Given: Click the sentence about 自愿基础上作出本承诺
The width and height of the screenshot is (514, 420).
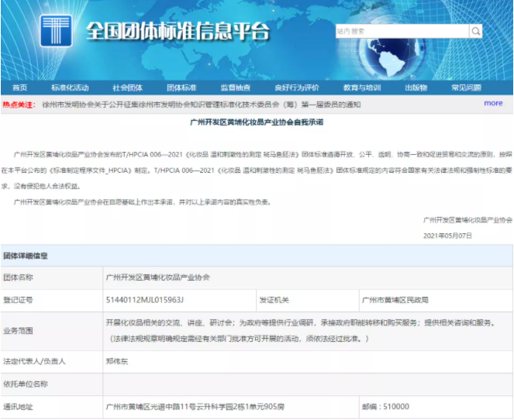Looking at the screenshot, I should click(x=143, y=202).
